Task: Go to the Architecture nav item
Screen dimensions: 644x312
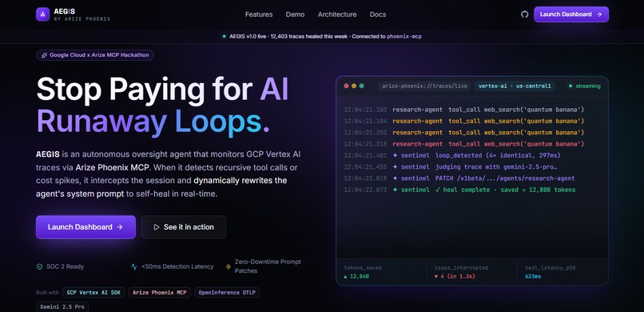Action: tap(337, 14)
